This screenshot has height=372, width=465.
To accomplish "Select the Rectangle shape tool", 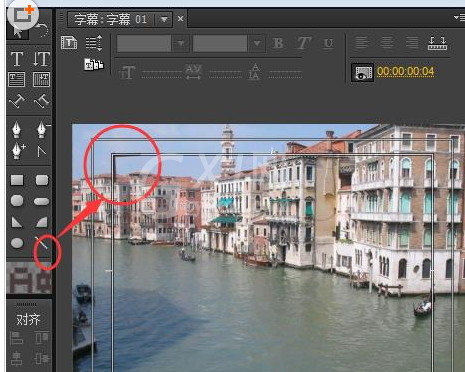I will point(17,180).
